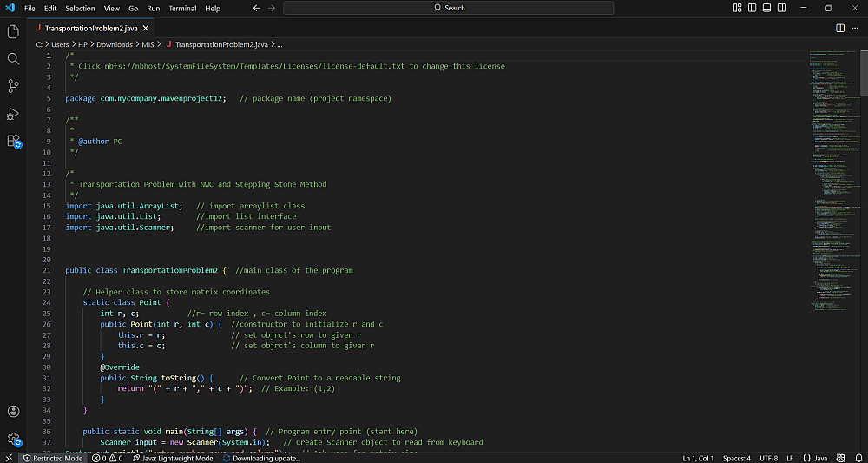Open the Help menu
The image size is (868, 463).
coord(213,9)
